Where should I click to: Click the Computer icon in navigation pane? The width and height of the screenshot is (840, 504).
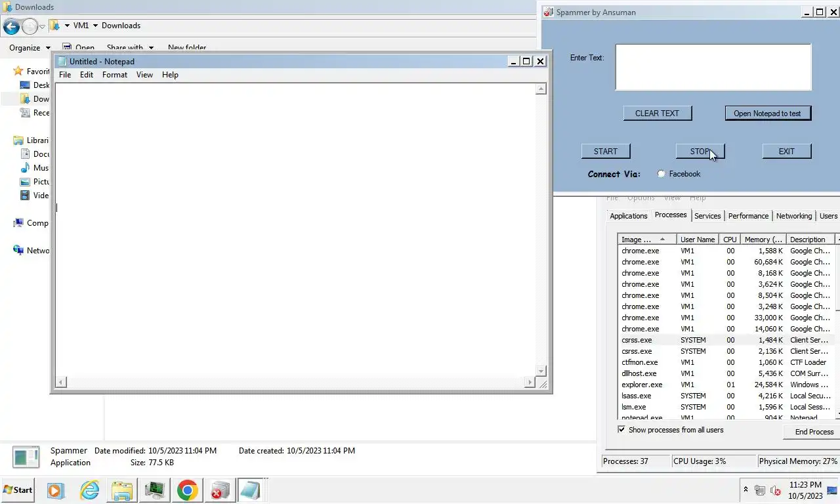(x=18, y=222)
